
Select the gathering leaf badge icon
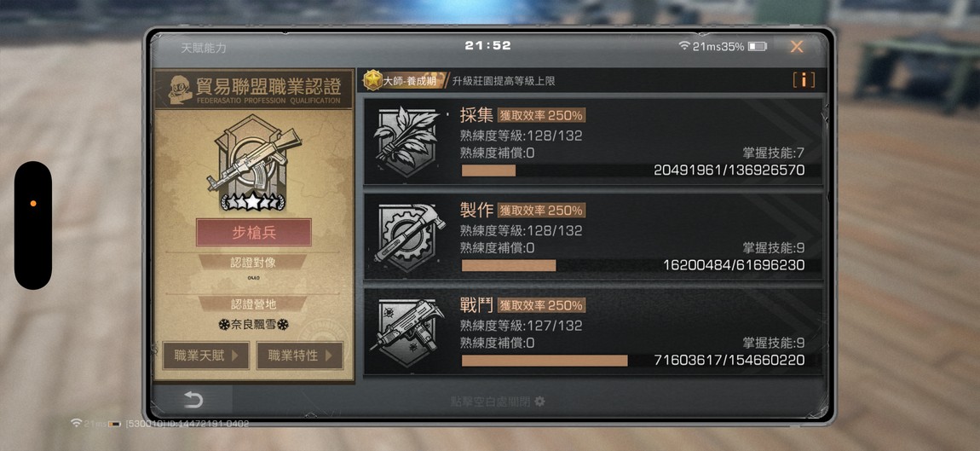pyautogui.click(x=408, y=142)
